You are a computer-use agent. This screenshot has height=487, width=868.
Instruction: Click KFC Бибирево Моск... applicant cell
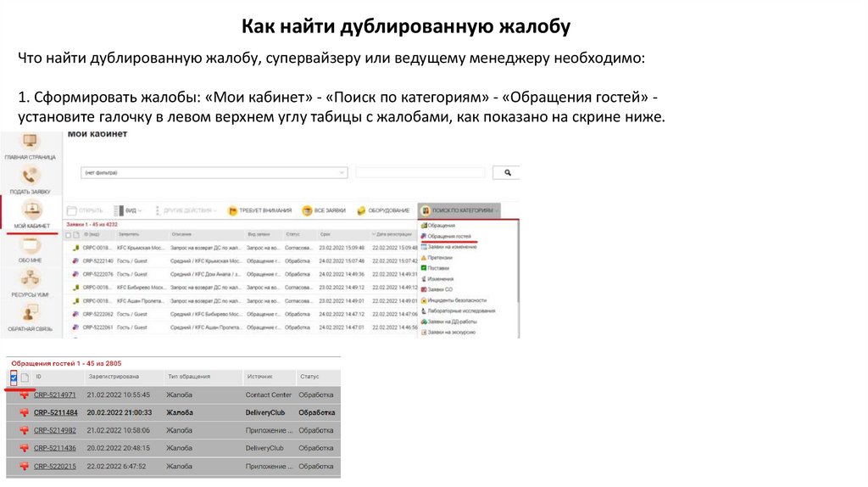(x=142, y=288)
